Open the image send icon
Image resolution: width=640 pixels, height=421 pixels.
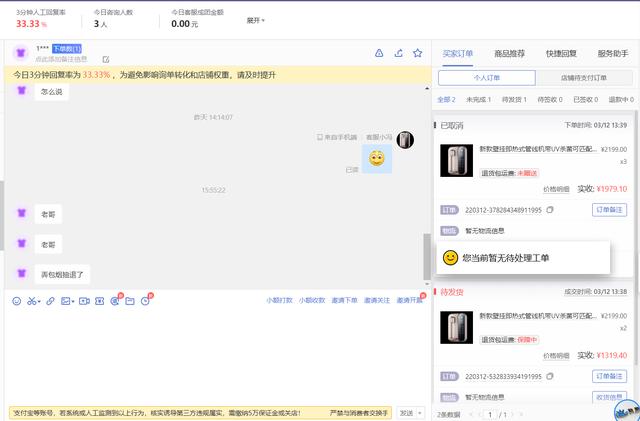pos(66,300)
